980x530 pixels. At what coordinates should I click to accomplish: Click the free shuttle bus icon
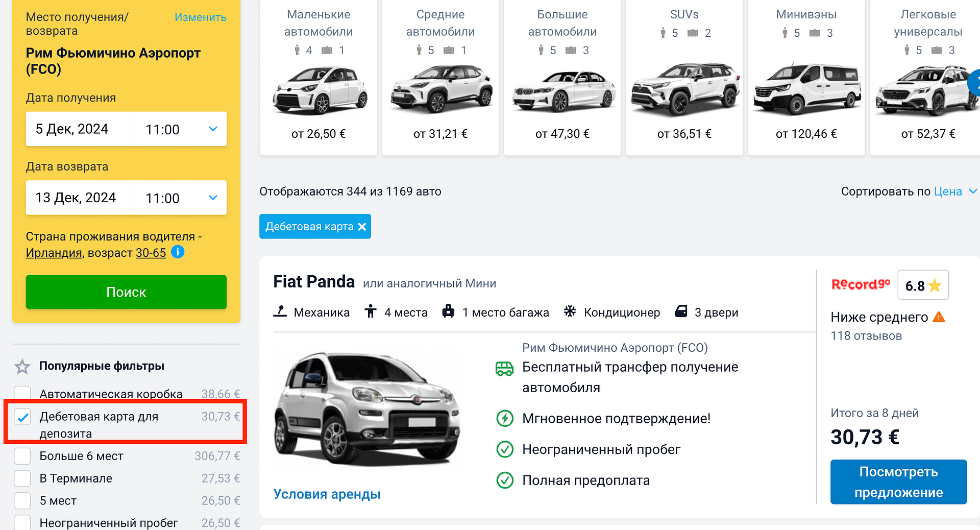coord(504,369)
